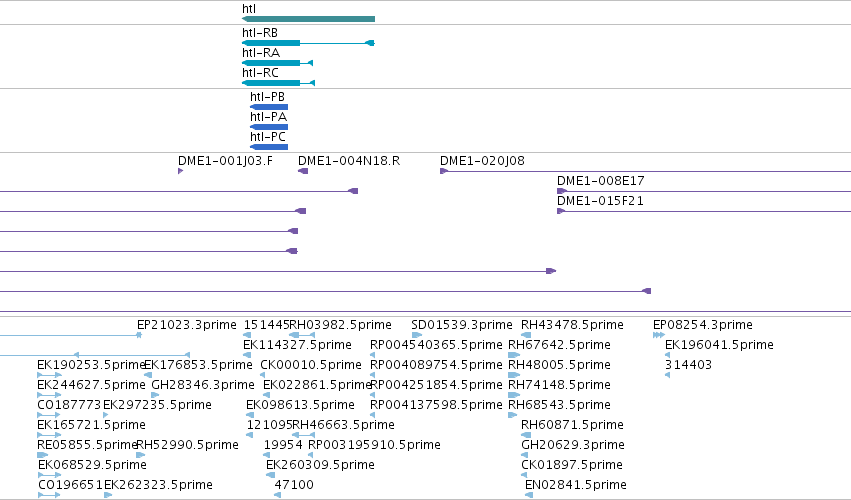The width and height of the screenshot is (851, 500).
Task: Click the EP21023.3prime EST label
Action: (x=187, y=325)
